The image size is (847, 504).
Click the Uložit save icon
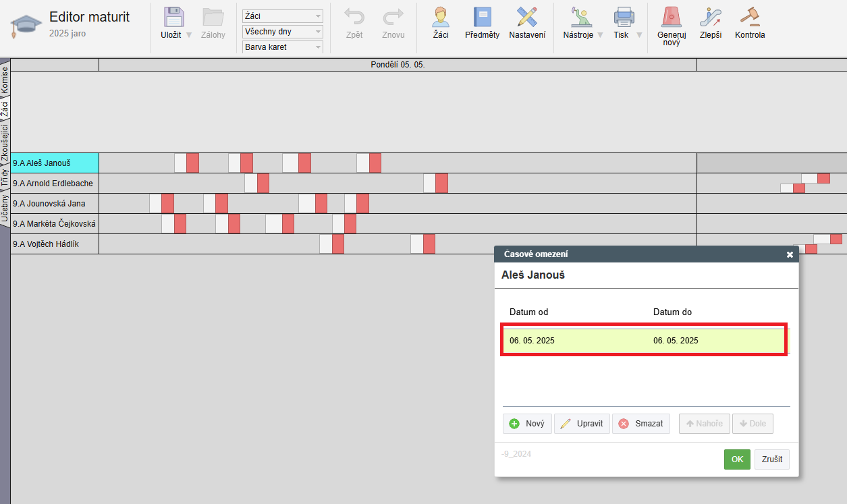[174, 18]
